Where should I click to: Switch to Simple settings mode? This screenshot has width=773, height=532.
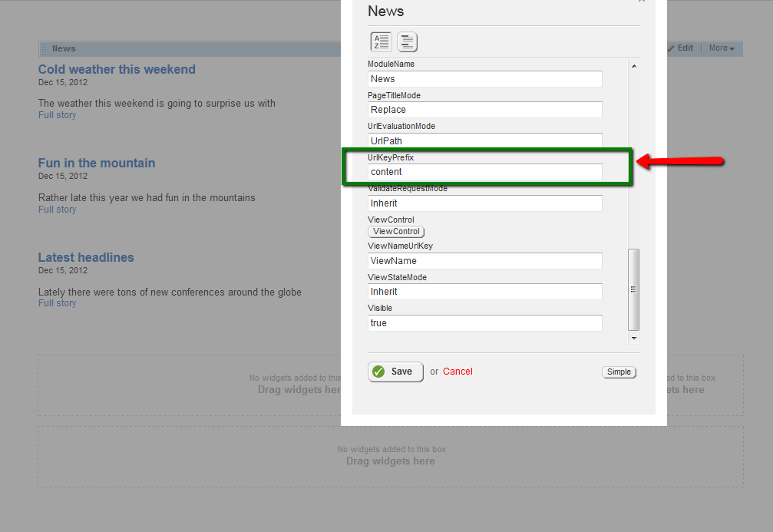pyautogui.click(x=619, y=372)
